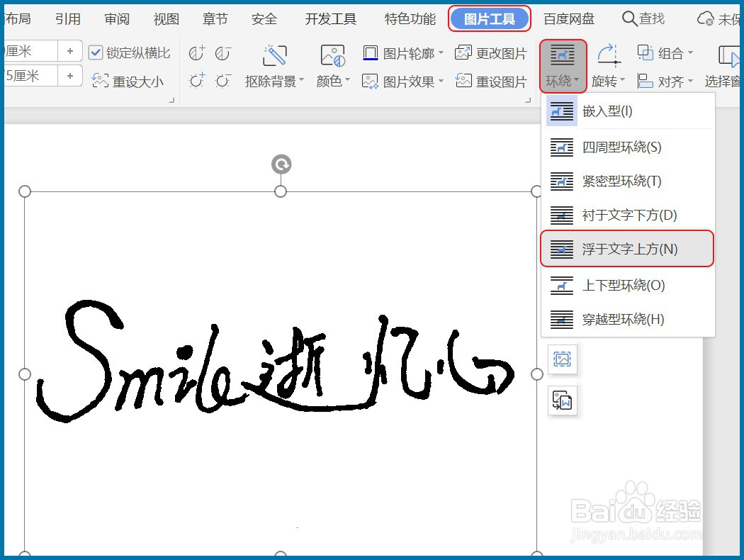Click the width centimeter input field
Screen dimensions: 744x560
click(x=31, y=76)
